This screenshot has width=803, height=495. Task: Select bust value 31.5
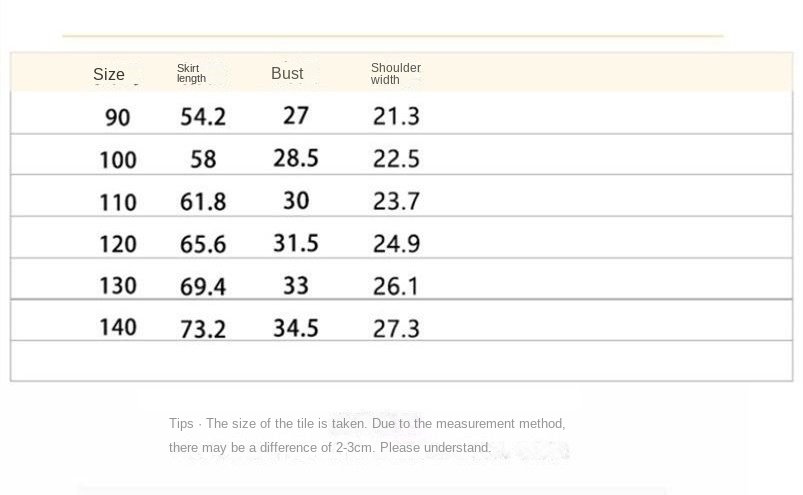pos(296,243)
